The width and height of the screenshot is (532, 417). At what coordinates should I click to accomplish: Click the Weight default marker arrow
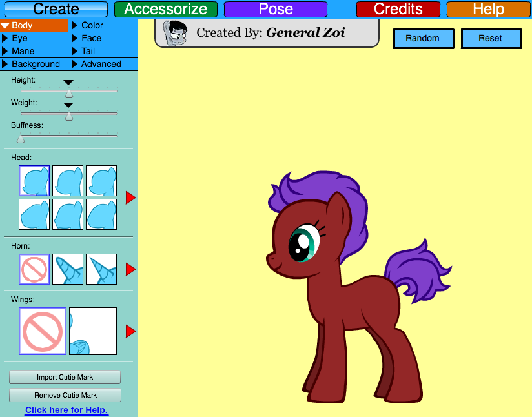[x=68, y=105]
